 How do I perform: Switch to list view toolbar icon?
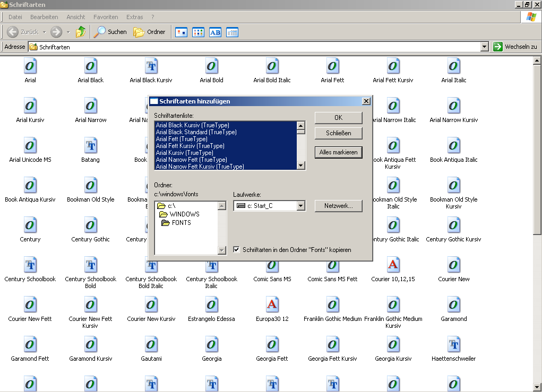point(198,32)
